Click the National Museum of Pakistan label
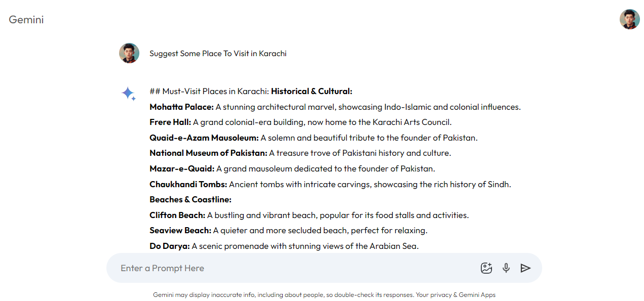Image resolution: width=644 pixels, height=301 pixels. (208, 153)
